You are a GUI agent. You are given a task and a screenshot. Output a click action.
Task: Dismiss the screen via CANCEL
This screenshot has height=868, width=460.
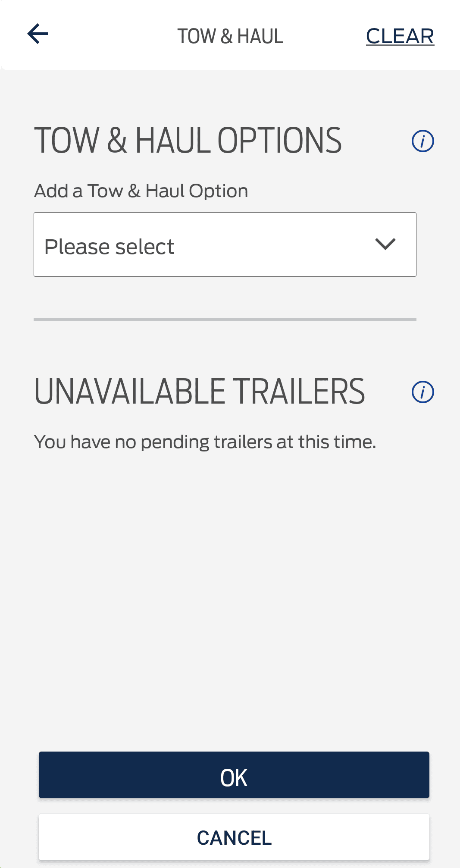click(234, 837)
